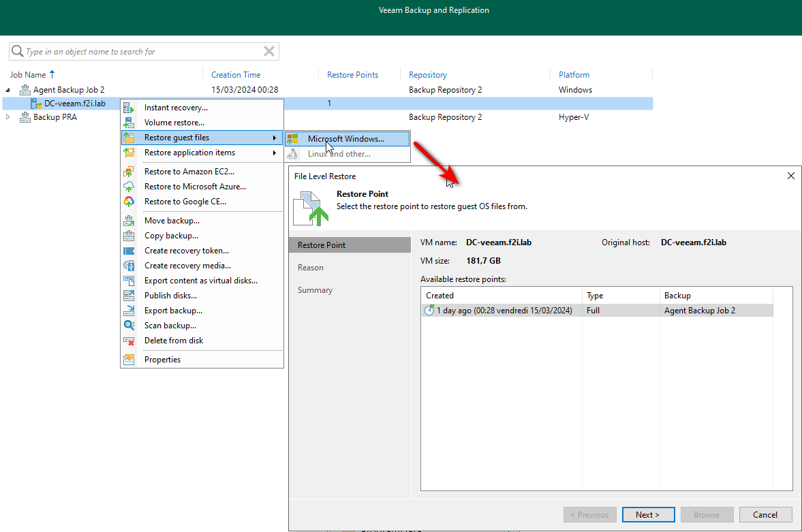
Task: Close the File Level Restore dialog
Action: (790, 176)
